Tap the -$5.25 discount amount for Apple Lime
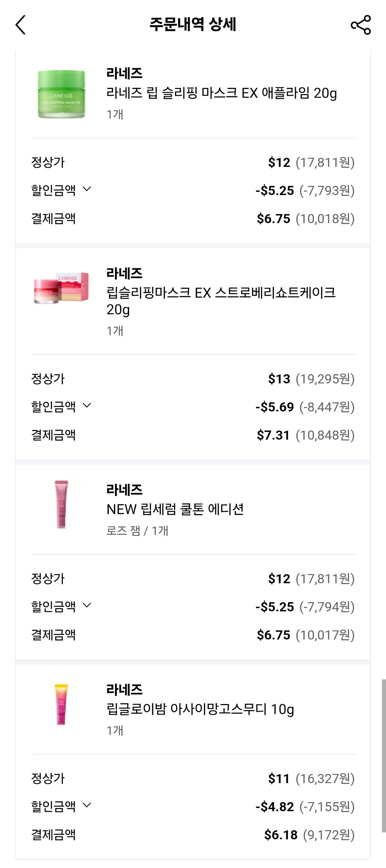Image resolution: width=386 pixels, height=868 pixels. coord(275,191)
